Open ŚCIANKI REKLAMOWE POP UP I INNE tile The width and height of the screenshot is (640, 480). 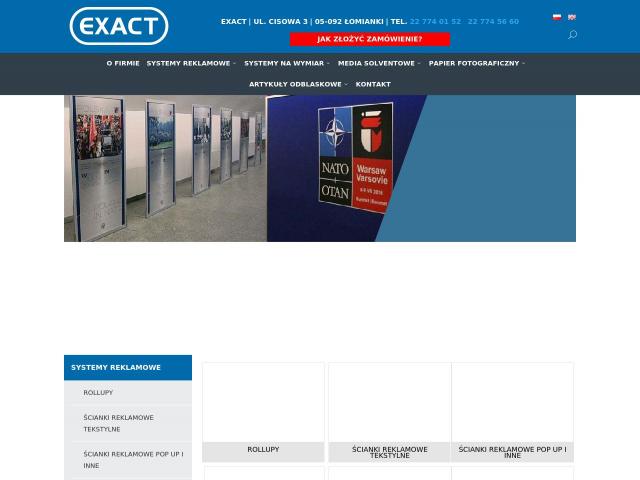click(x=512, y=411)
